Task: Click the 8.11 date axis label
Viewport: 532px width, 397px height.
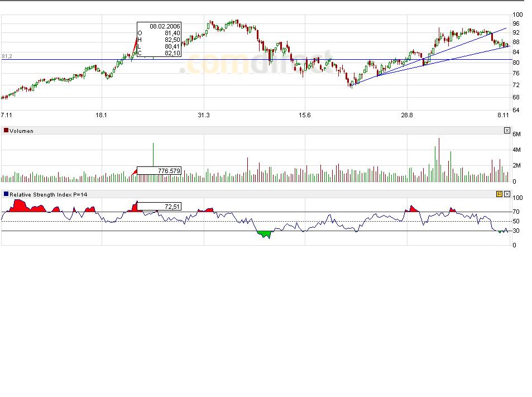Action: point(503,115)
